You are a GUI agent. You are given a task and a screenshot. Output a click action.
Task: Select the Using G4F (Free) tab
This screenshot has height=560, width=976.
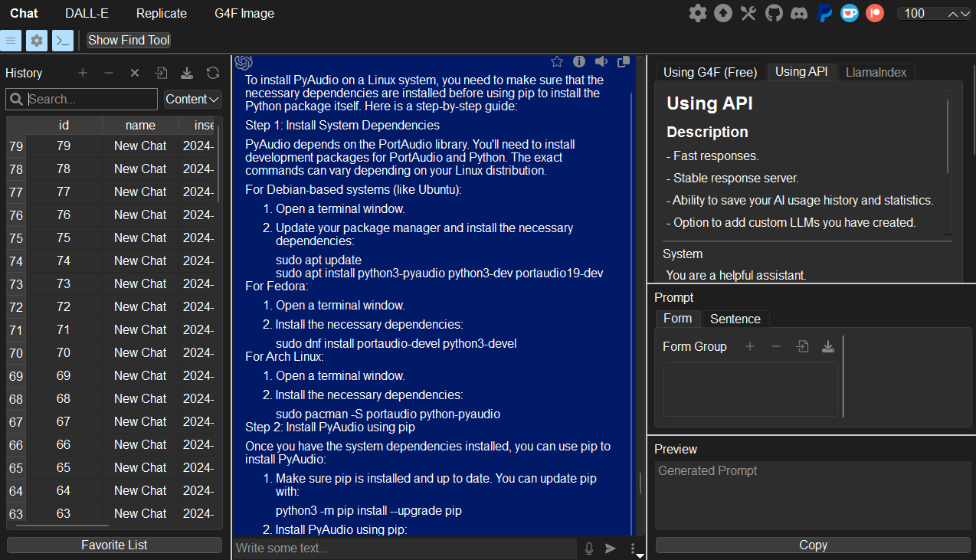click(x=710, y=72)
